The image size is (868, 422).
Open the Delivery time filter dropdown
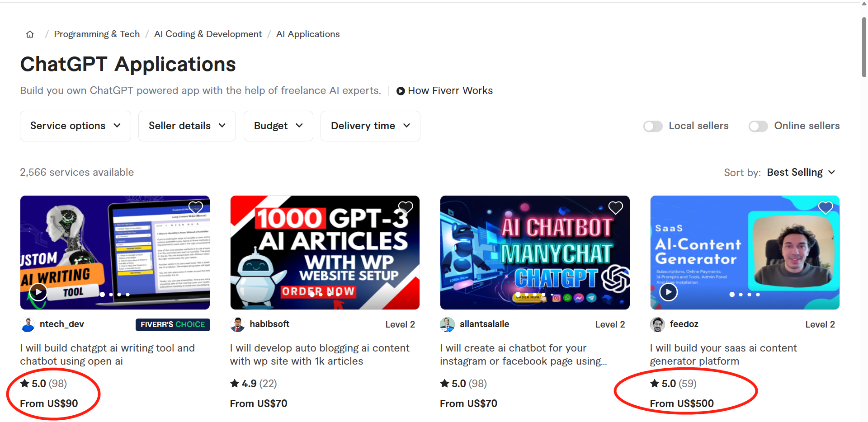[x=370, y=126]
